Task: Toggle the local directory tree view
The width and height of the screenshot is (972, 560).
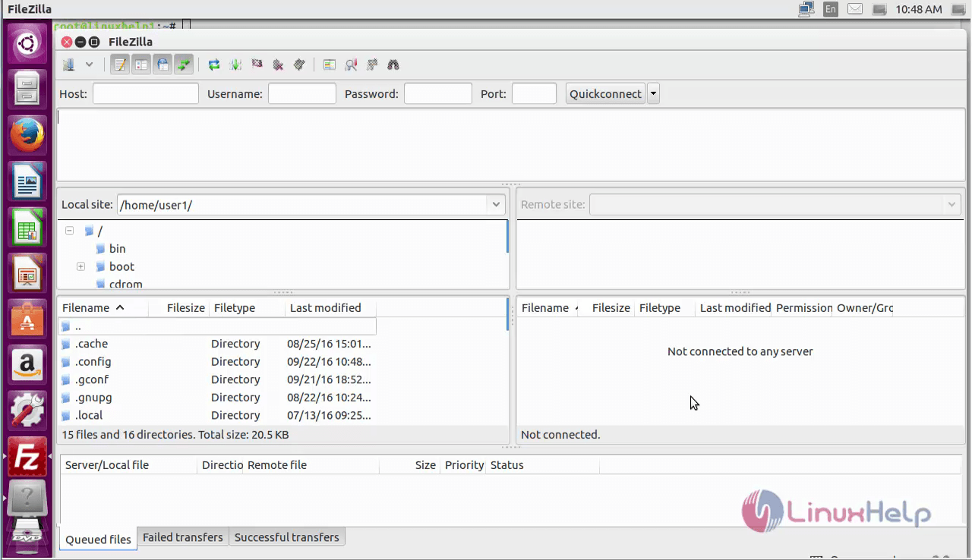Action: click(141, 64)
